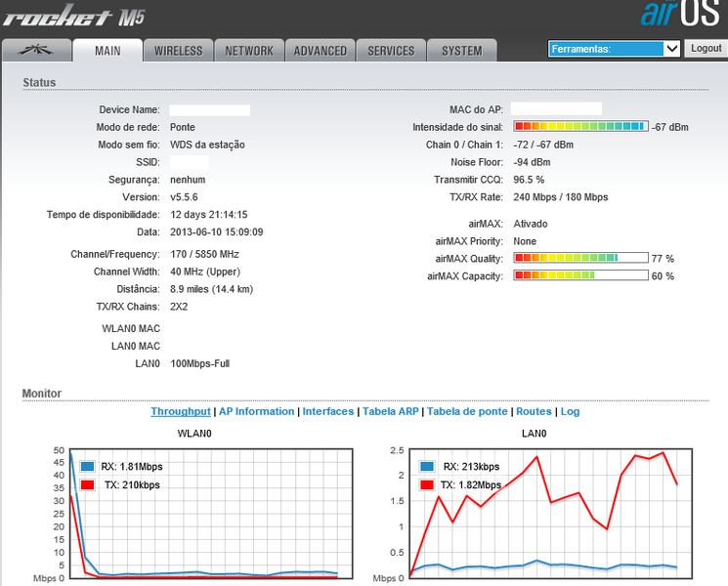Image resolution: width=728 pixels, height=586 pixels.
Task: Open the Routes monitor link
Action: (534, 411)
